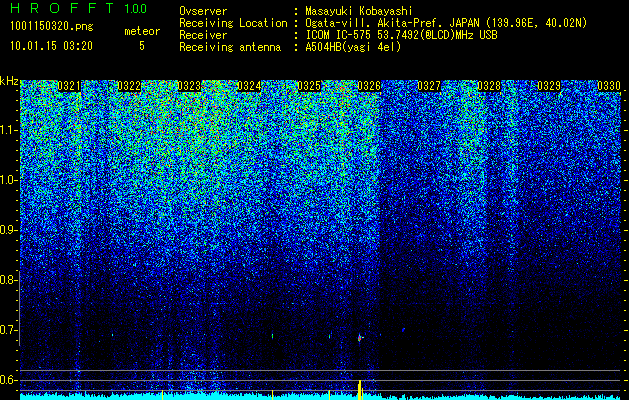Click the 0322 time marker label

click(x=129, y=86)
